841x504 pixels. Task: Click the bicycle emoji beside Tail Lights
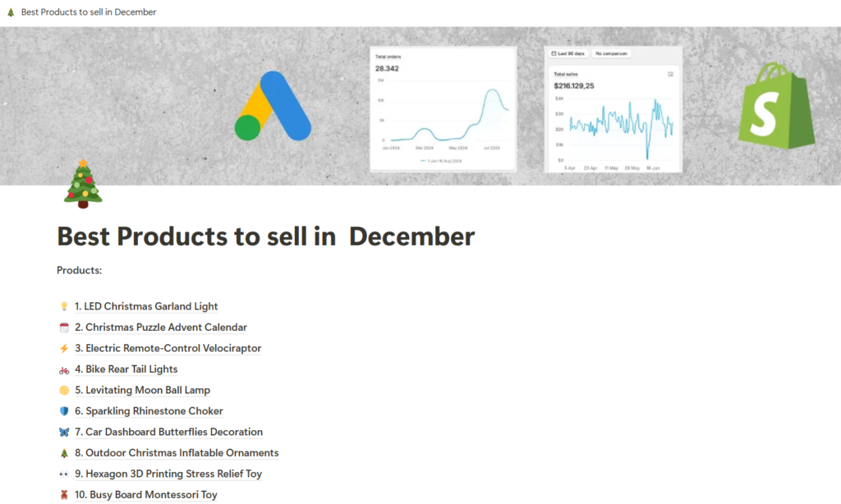point(64,369)
